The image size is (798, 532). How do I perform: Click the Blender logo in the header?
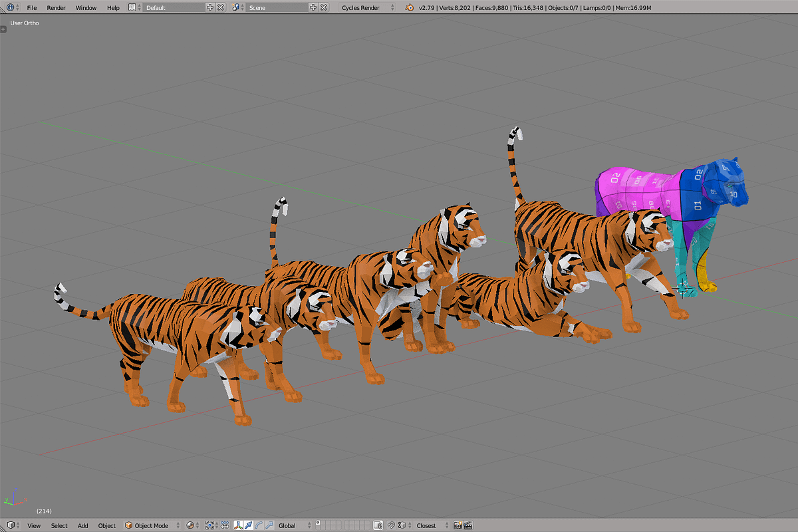tap(410, 7)
